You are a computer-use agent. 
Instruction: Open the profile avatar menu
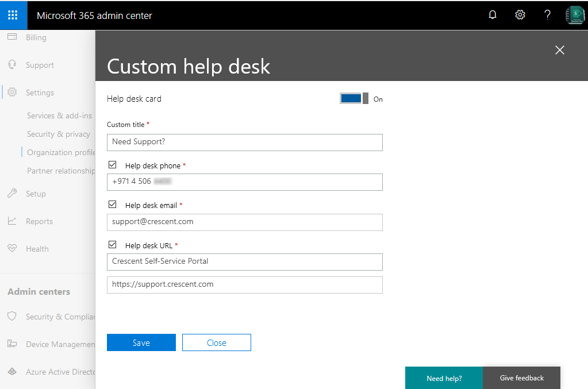tap(574, 14)
